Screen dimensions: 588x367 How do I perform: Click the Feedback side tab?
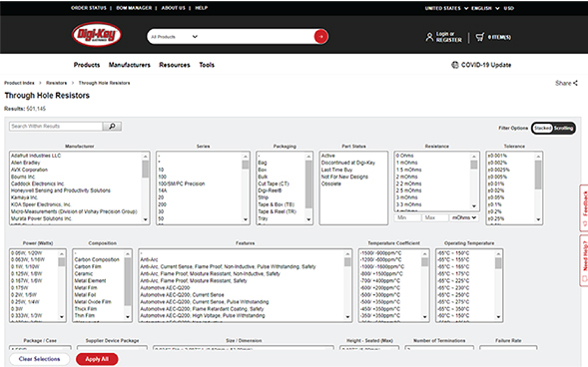point(584,207)
